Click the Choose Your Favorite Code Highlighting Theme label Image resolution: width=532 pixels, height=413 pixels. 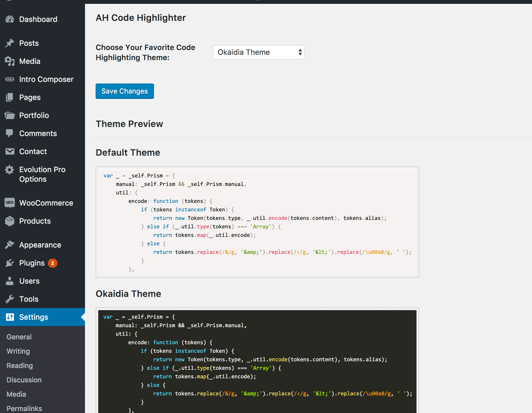[x=145, y=52]
